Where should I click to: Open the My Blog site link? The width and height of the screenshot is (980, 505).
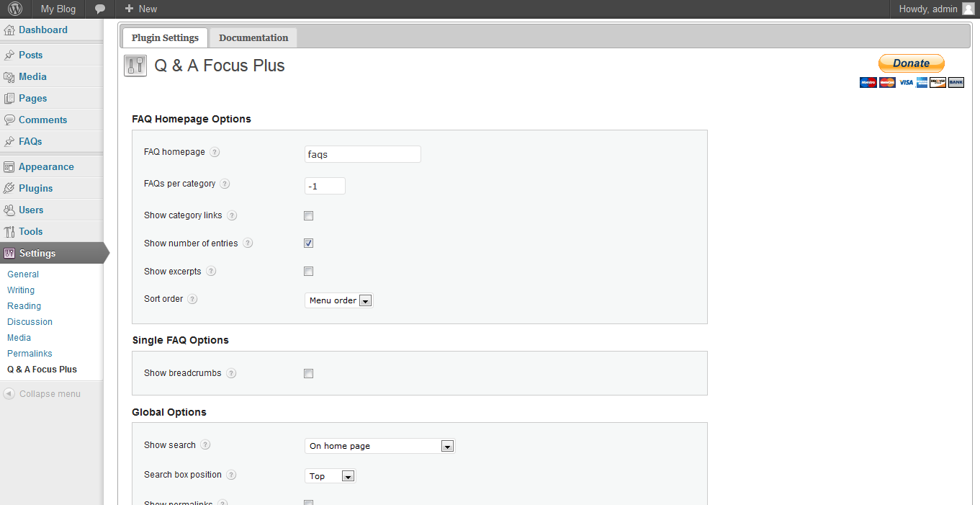(x=58, y=9)
